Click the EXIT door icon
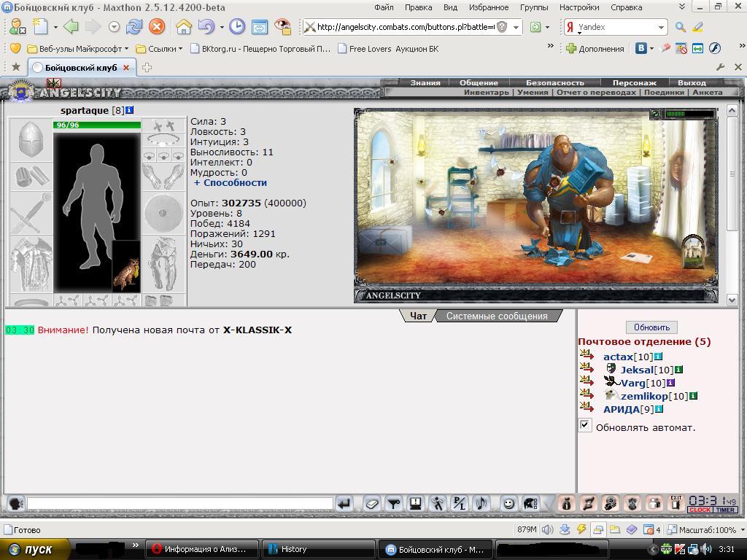Image resolution: width=747 pixels, height=560 pixels. (x=676, y=503)
